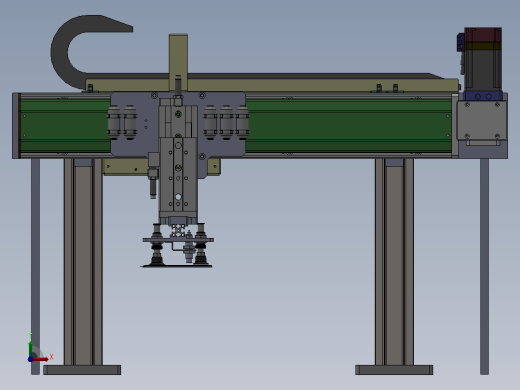Select the olive bracket under the carriage's left side
The width and height of the screenshot is (520, 390).
point(126,166)
